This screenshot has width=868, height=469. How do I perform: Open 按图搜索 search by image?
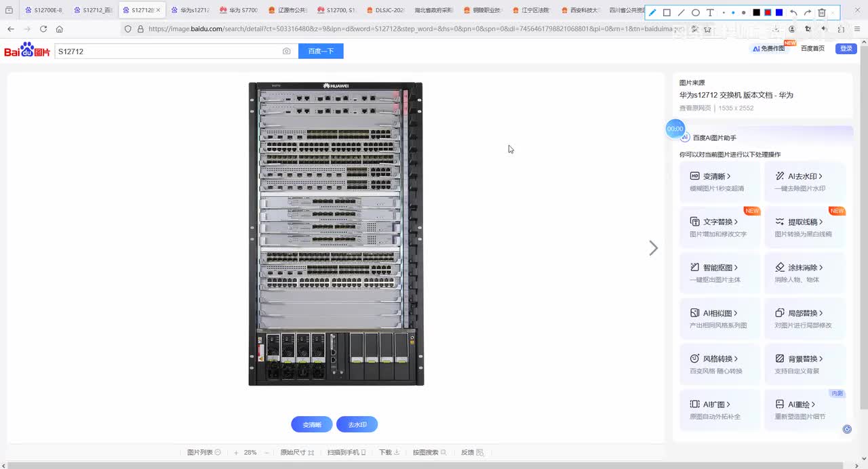pyautogui.click(x=429, y=452)
